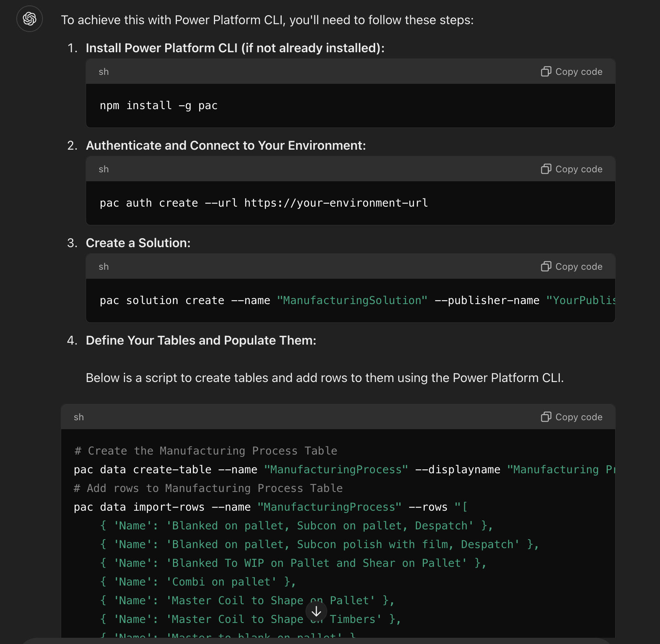This screenshot has height=644, width=660.
Task: Click the ChatGPT avatar logo icon
Action: [x=30, y=19]
